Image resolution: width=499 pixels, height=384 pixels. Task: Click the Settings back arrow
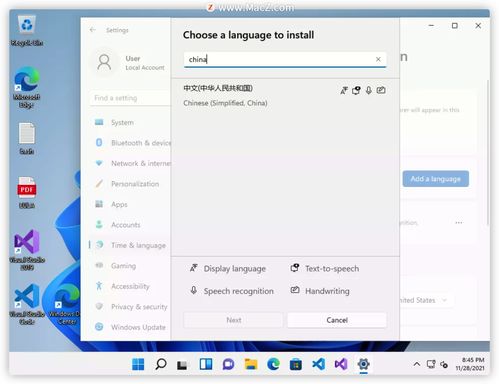93,30
